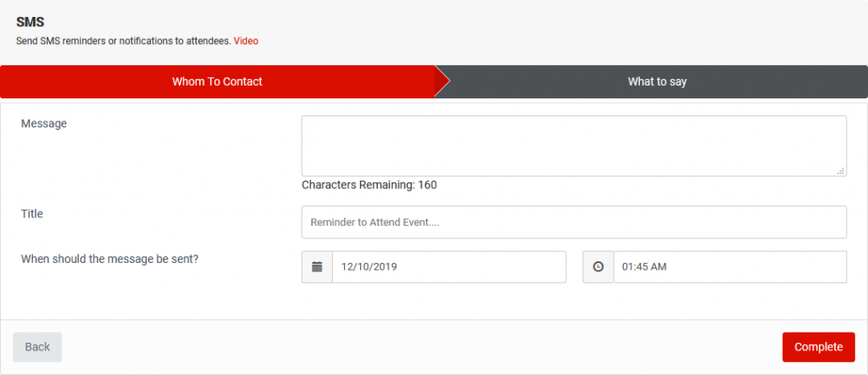Screen dimensions: 868x375
Task: Click the Characters Remaining: 160 counter
Action: click(x=370, y=185)
